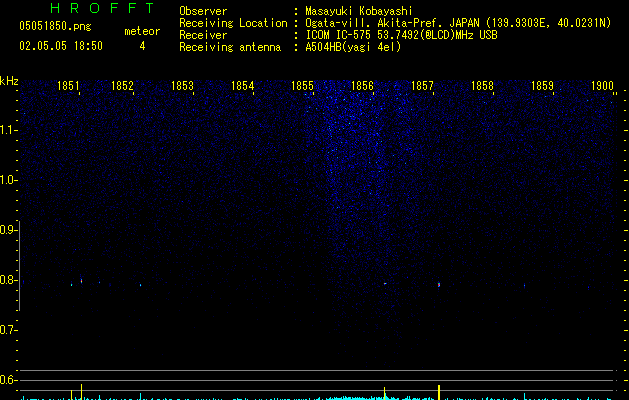Click the Receiving antenna label

pos(230,47)
